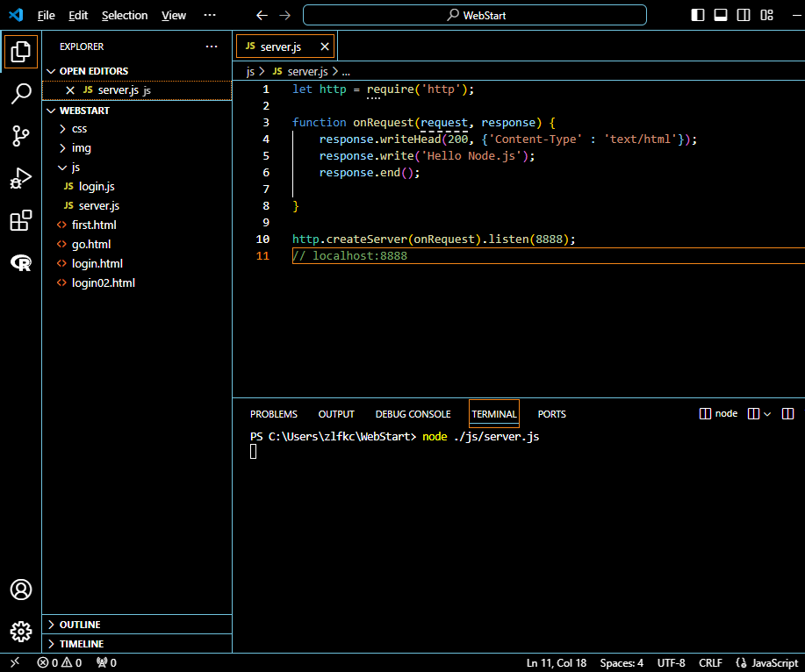The height and width of the screenshot is (672, 805).
Task: Open login.js in the file tree
Action: click(97, 186)
